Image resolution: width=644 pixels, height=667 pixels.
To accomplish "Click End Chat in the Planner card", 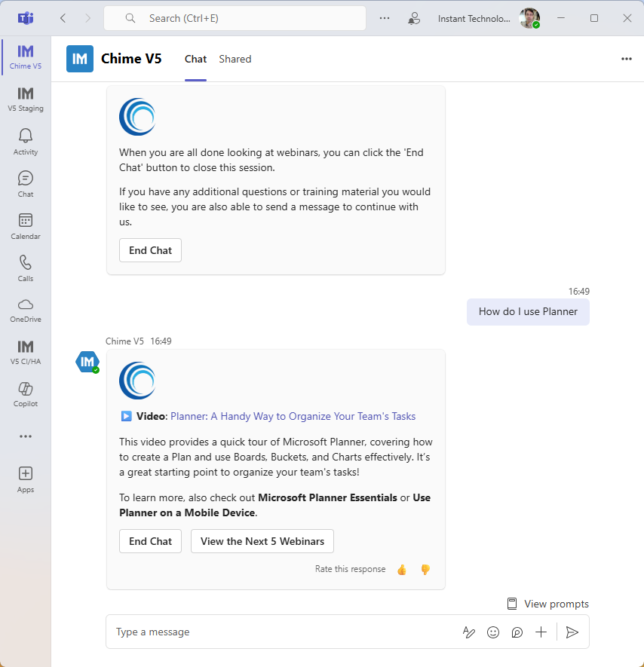I will click(x=150, y=541).
